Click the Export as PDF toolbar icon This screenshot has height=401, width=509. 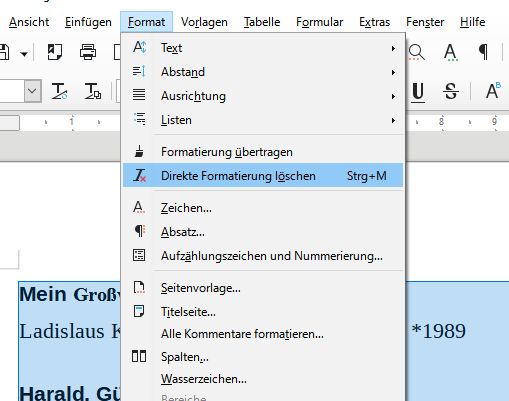tap(55, 52)
